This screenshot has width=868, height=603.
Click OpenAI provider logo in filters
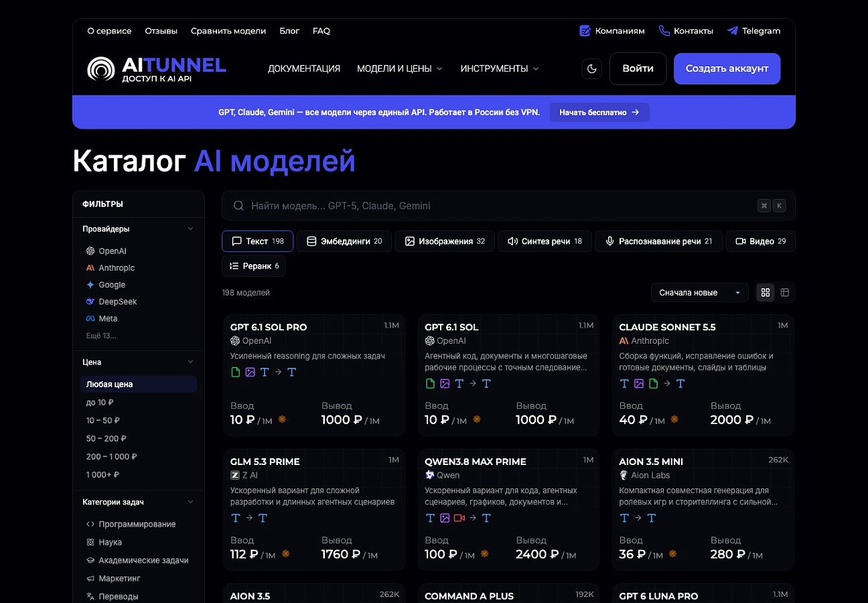coord(90,251)
